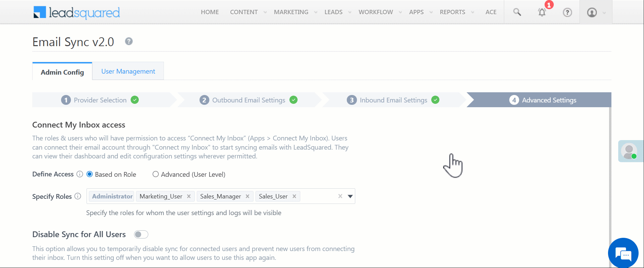The height and width of the screenshot is (268, 644).
Task: Open the chevron beside the profile avatar
Action: 604,13
